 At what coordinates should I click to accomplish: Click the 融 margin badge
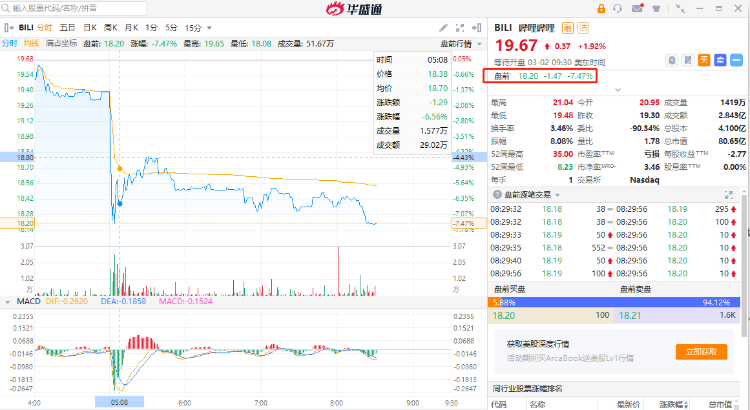tap(567, 28)
